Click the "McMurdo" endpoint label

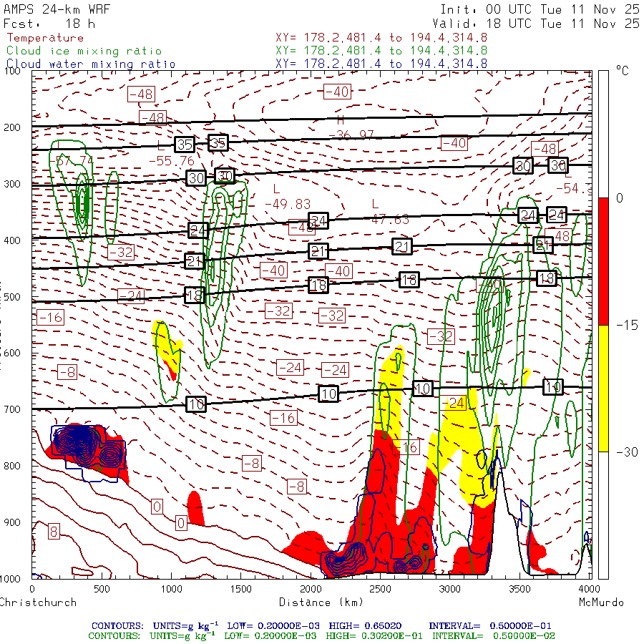601,602
